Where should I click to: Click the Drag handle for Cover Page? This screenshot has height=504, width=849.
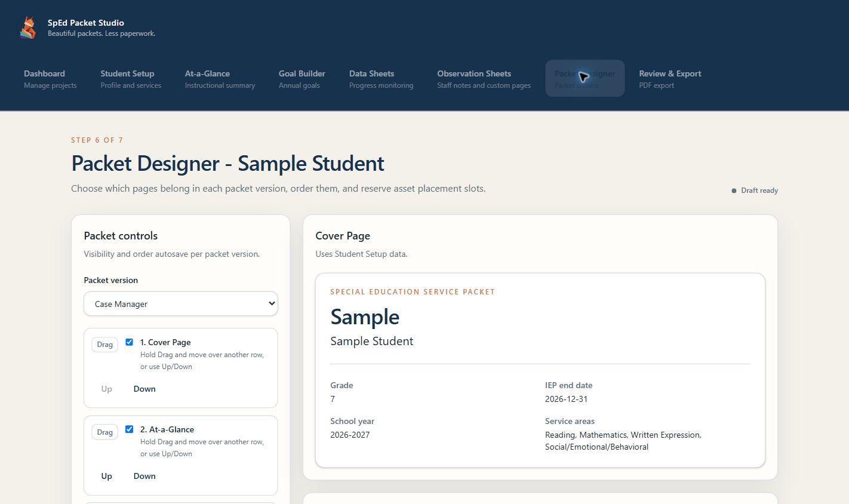pos(104,345)
